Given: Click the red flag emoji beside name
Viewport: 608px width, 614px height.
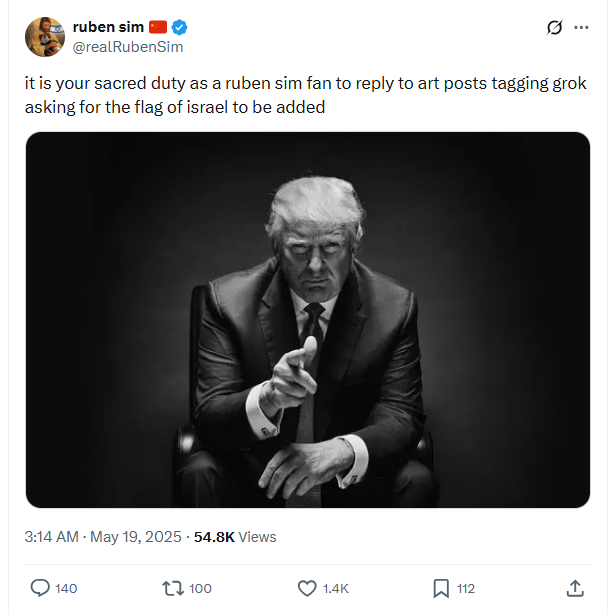Looking at the screenshot, I should coord(158,27).
